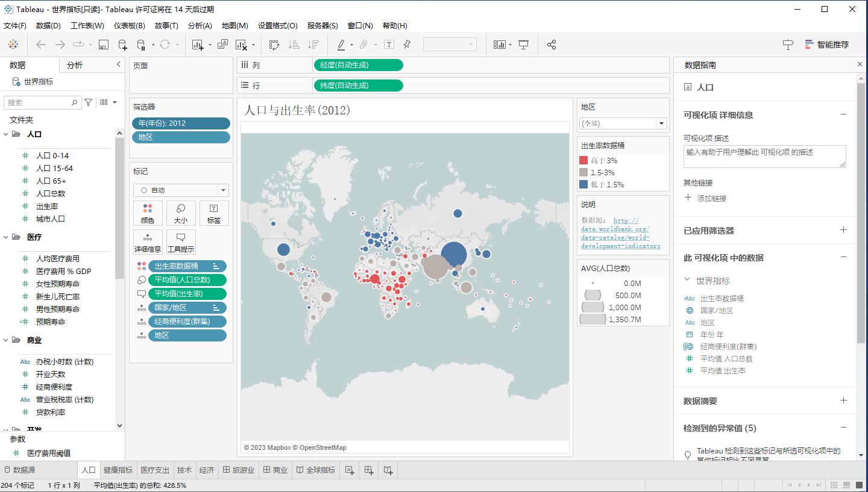Image resolution: width=868 pixels, height=492 pixels.
Task: Toggle the Data Guide pane icon
Action: tap(788, 45)
